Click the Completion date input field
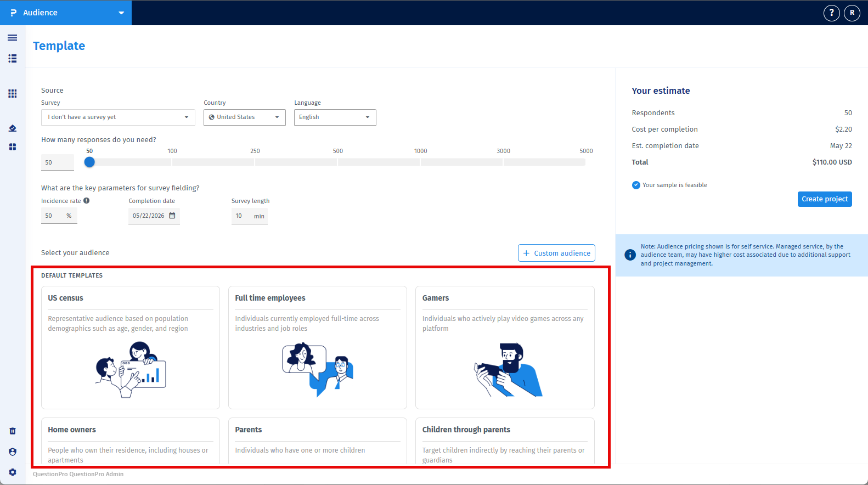Image resolution: width=868 pixels, height=485 pixels. [x=154, y=216]
